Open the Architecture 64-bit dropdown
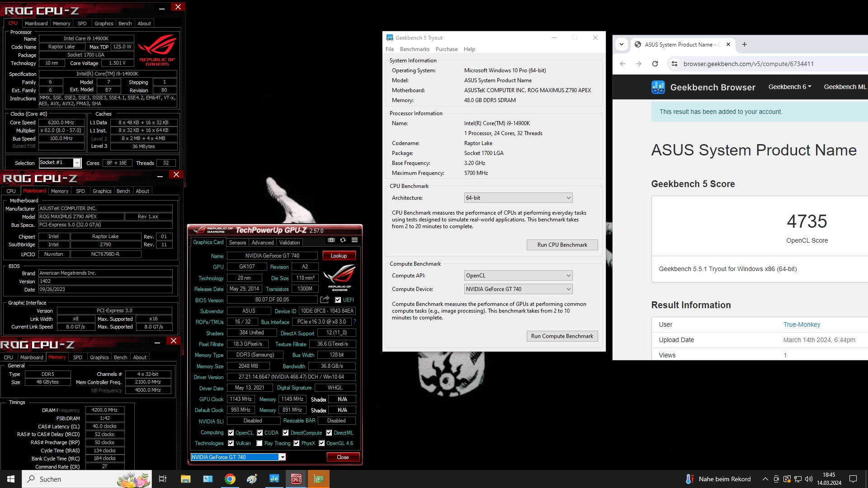 519,198
